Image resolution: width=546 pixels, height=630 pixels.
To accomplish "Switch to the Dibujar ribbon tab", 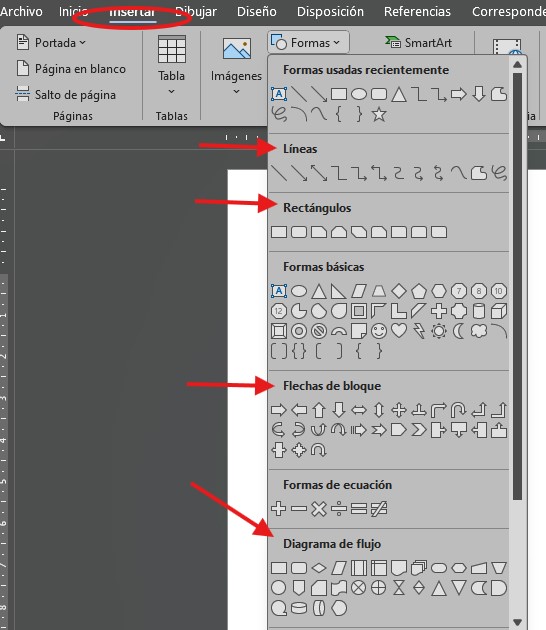I will point(196,12).
